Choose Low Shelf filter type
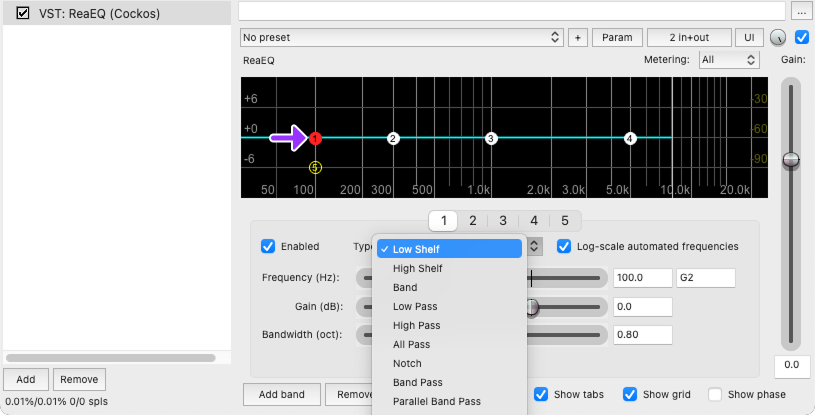Image resolution: width=815 pixels, height=415 pixels. [450, 249]
